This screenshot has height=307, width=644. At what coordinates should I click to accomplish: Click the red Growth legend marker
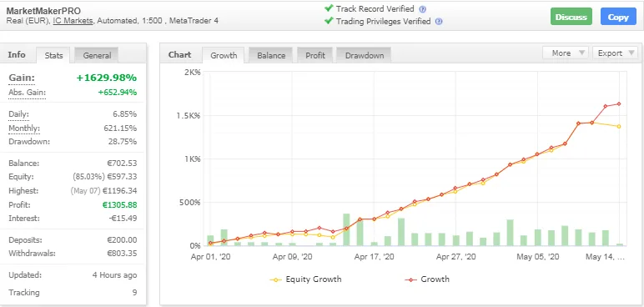tap(410, 279)
